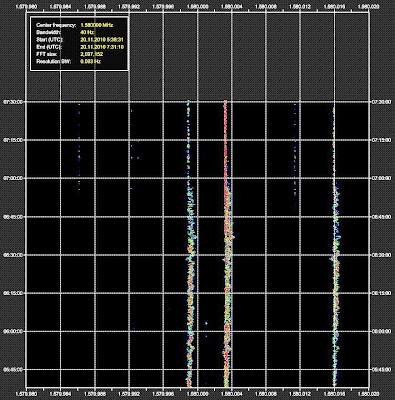Select the start timestamp ending 5:38:31
Viewport: 395px width, 400px height.
click(x=102, y=40)
